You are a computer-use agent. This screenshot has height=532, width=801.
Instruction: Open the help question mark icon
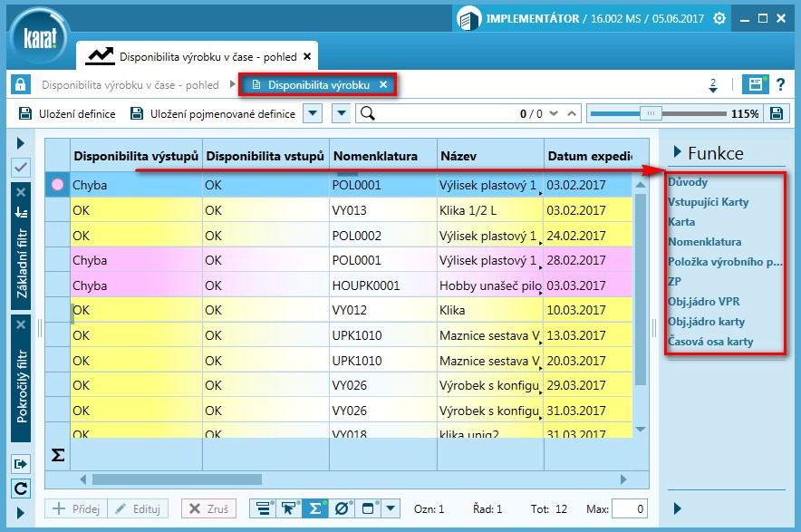pos(780,85)
